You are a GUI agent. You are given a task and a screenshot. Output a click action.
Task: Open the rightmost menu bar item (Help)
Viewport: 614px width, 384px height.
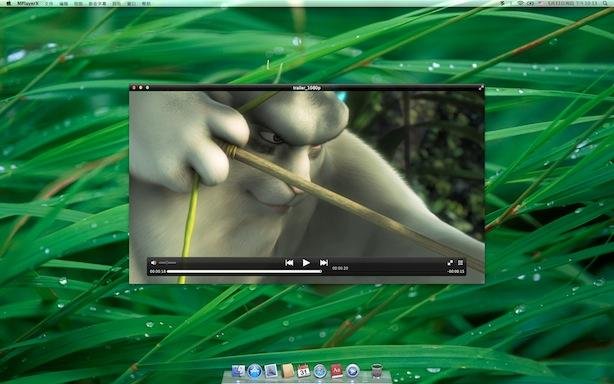pyautogui.click(x=146, y=4)
